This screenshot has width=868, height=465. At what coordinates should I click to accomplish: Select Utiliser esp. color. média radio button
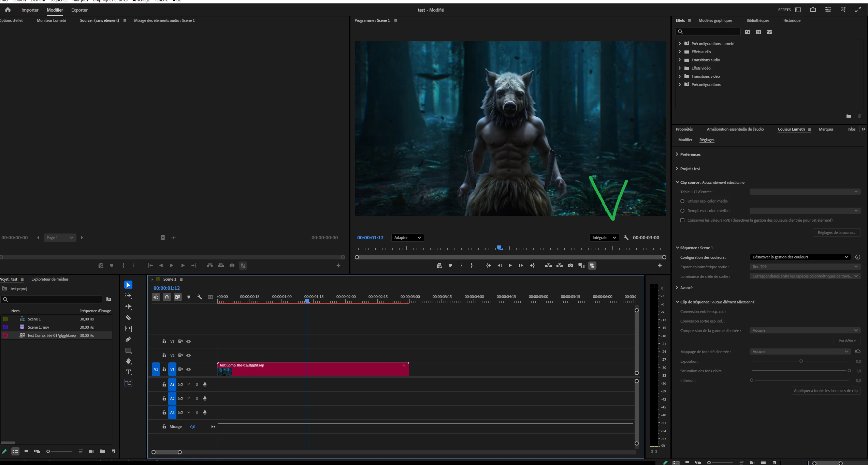682,201
